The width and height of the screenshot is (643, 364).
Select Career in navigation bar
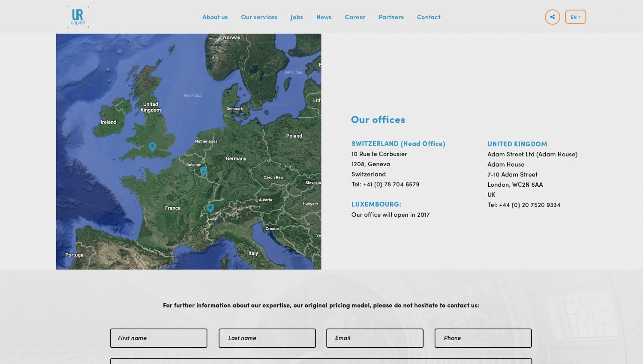355,17
